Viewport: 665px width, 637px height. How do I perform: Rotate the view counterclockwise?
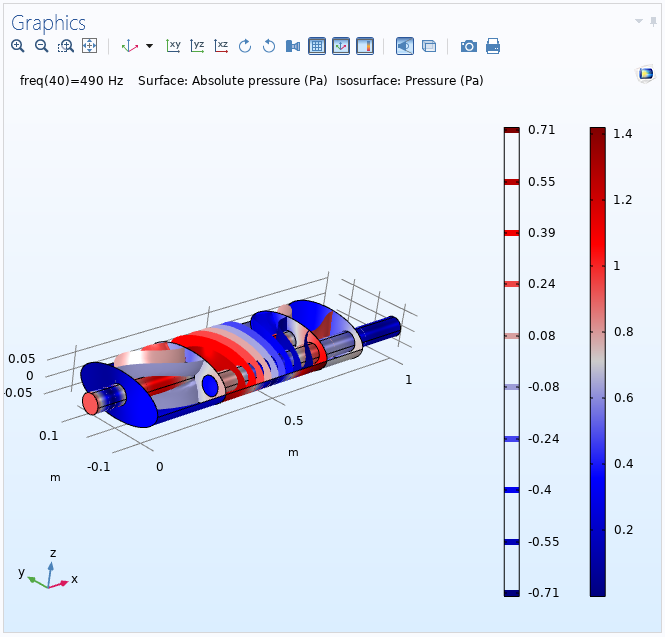(269, 46)
